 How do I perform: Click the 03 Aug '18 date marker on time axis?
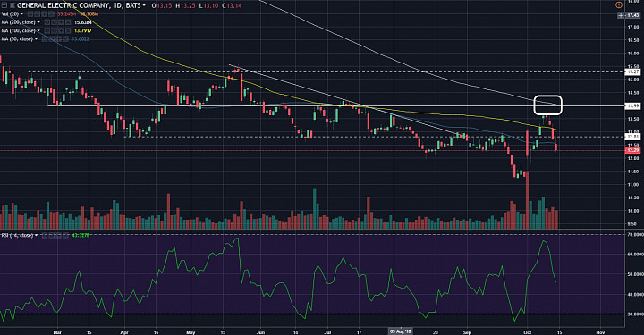[x=400, y=331]
